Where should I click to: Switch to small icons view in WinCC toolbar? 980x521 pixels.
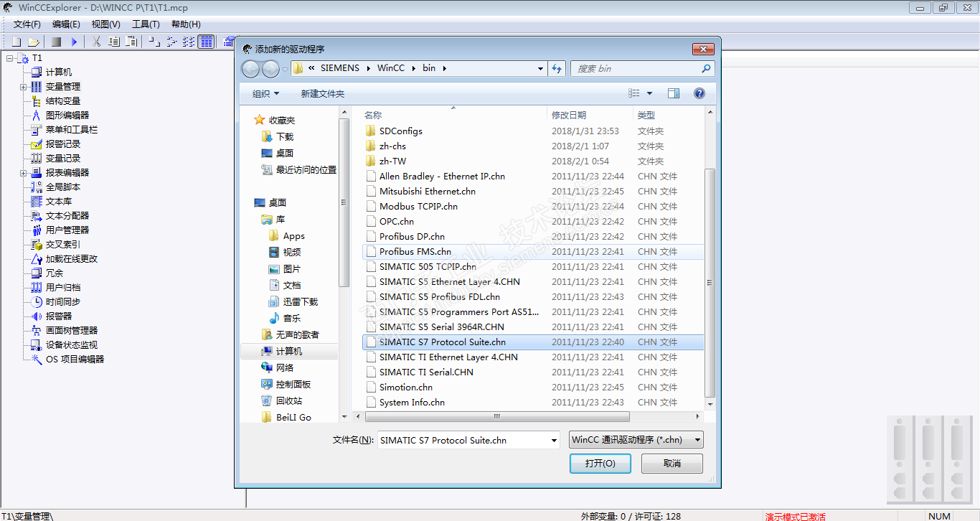click(x=171, y=42)
